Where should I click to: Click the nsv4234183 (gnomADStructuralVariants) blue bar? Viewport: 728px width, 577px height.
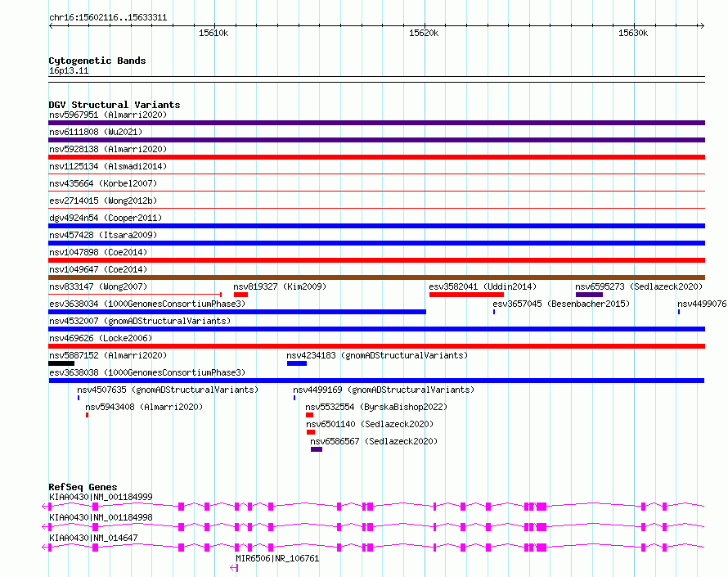coord(297,363)
